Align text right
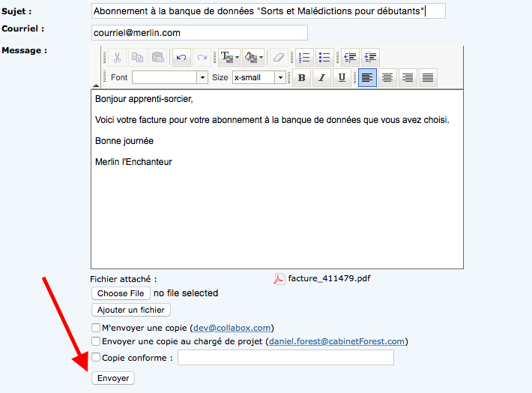Image resolution: width=532 pixels, height=393 pixels. (408, 78)
